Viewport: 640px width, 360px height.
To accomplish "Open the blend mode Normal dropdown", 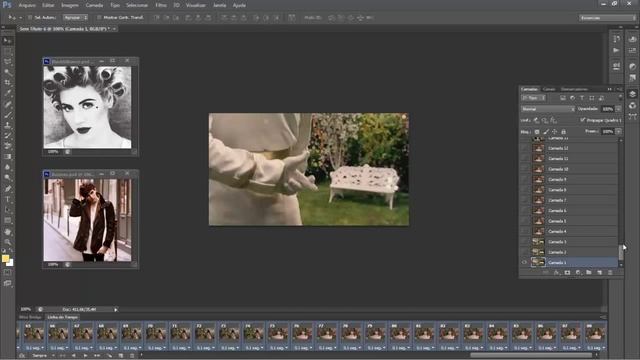I will coord(548,109).
